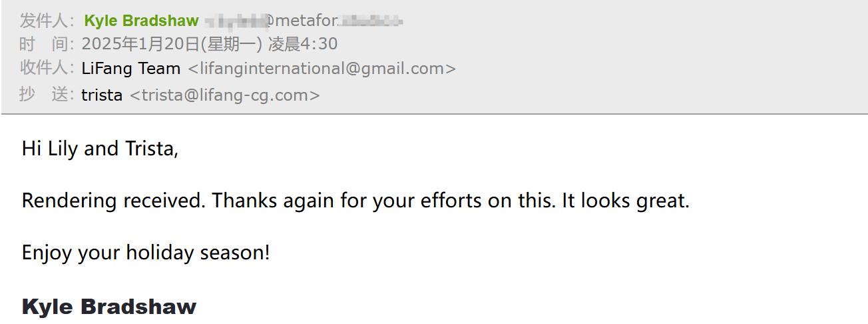Click sender name Kyle Bradshaw in green
The width and height of the screenshot is (868, 324).
(x=141, y=21)
